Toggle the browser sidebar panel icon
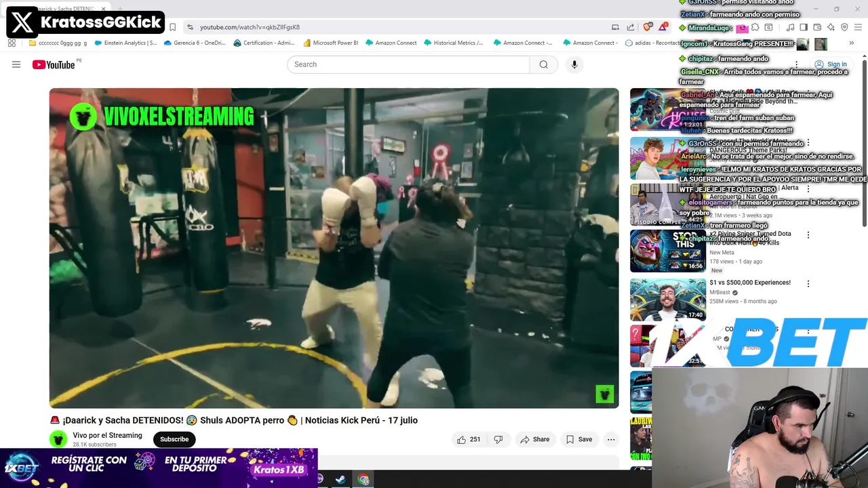 804,27
